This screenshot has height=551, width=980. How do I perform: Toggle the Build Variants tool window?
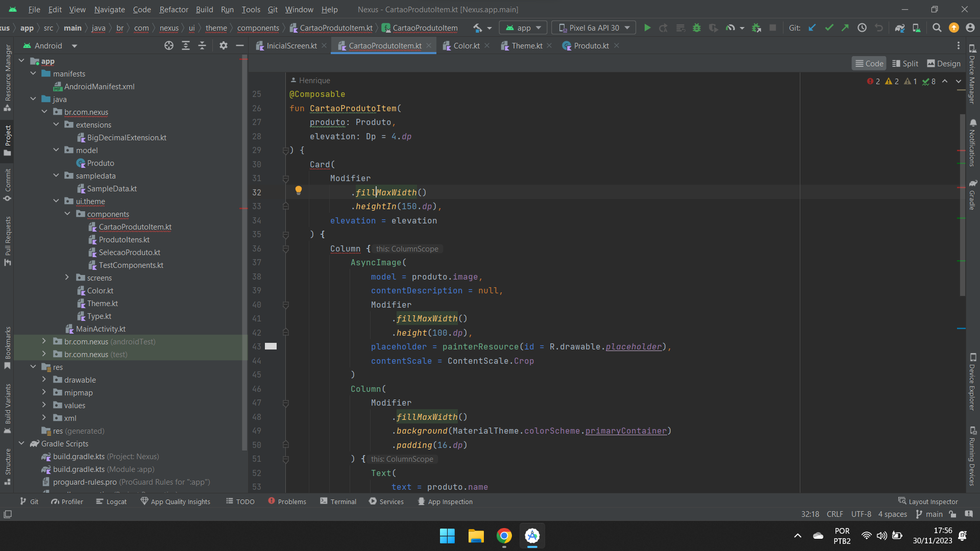[x=8, y=409]
